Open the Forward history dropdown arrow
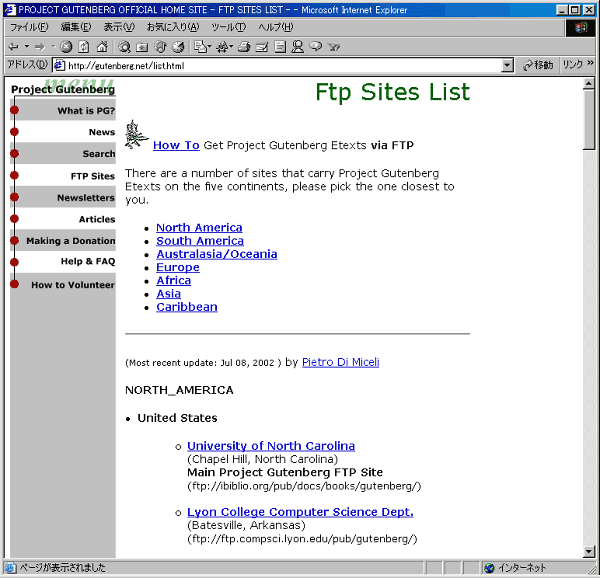The height and width of the screenshot is (578, 600). click(x=53, y=47)
